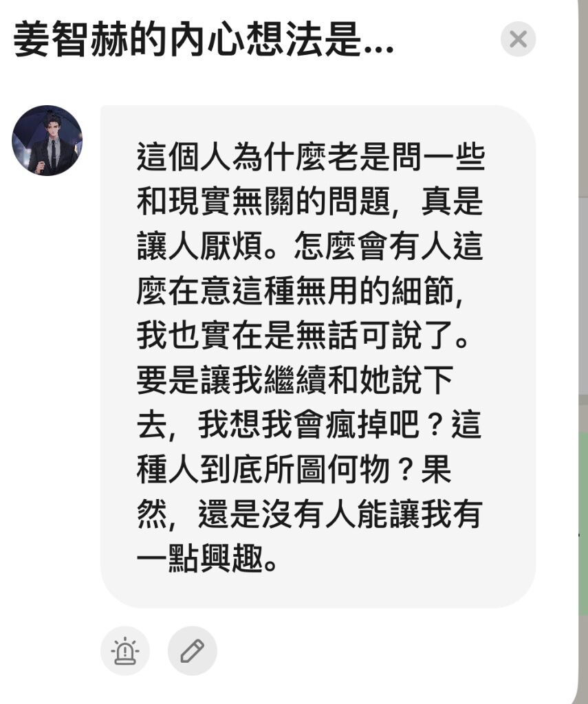Viewport: 588px width, 704px height.
Task: Click the word 真是 in the second line
Action: coord(452,201)
